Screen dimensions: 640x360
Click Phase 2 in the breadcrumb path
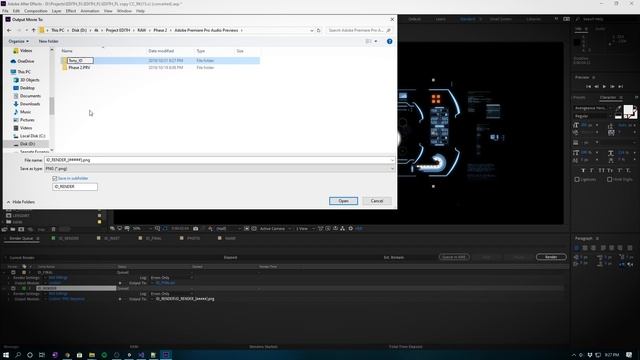(160, 30)
